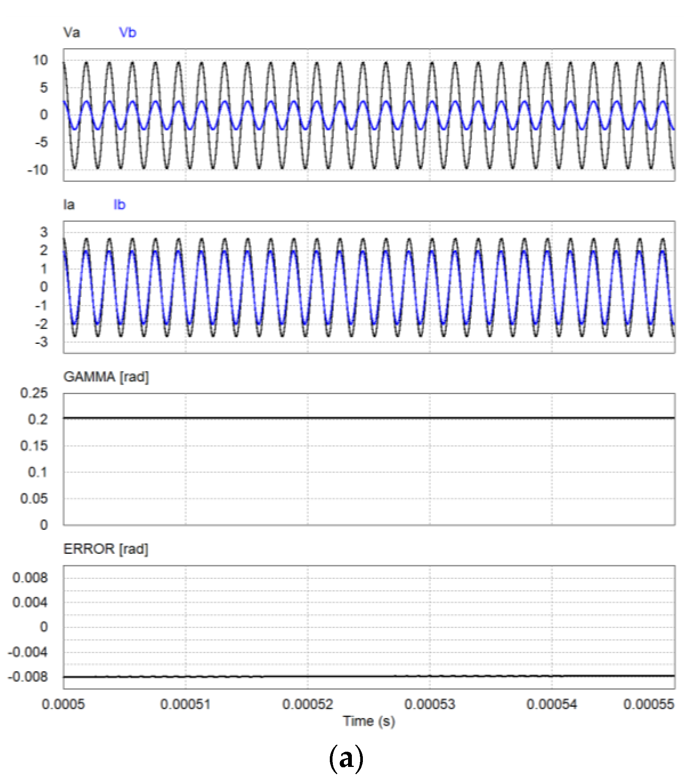687x784 pixels.
Task: Click the Time (s) axis label
Action: 369,721
